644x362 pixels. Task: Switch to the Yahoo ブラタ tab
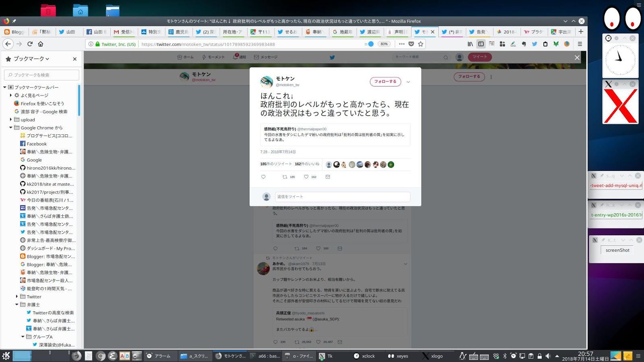click(534, 32)
